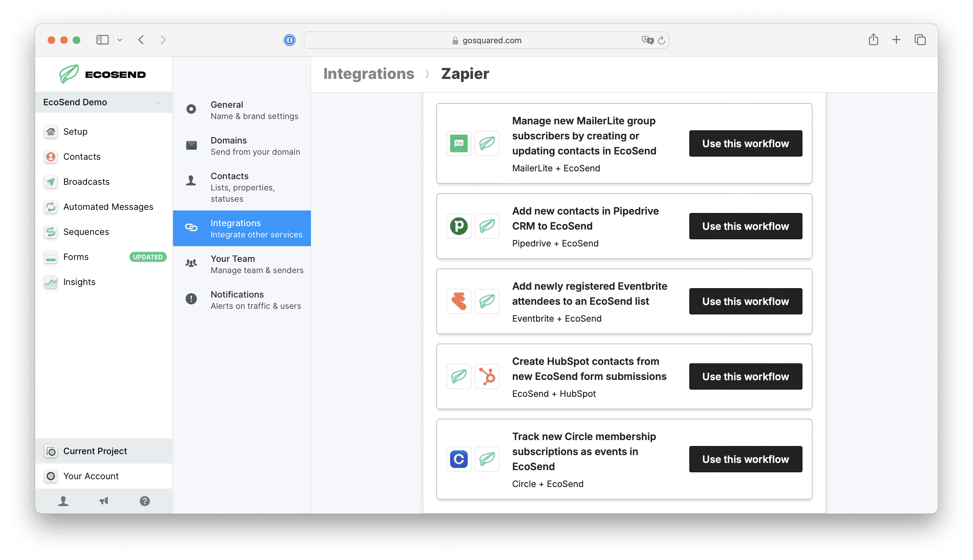
Task: Click the UPDATED badge next to Forms
Action: pos(148,257)
